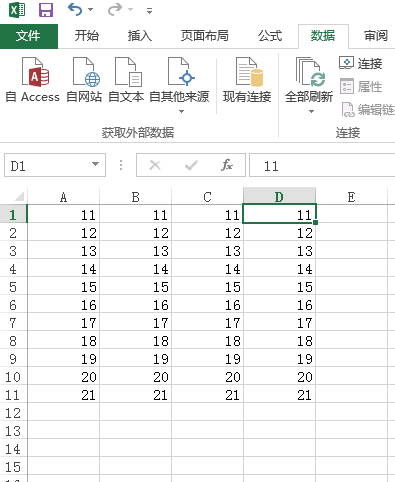The image size is (395, 482).
Task: Open 现有连接 existing connections
Action: click(x=247, y=80)
